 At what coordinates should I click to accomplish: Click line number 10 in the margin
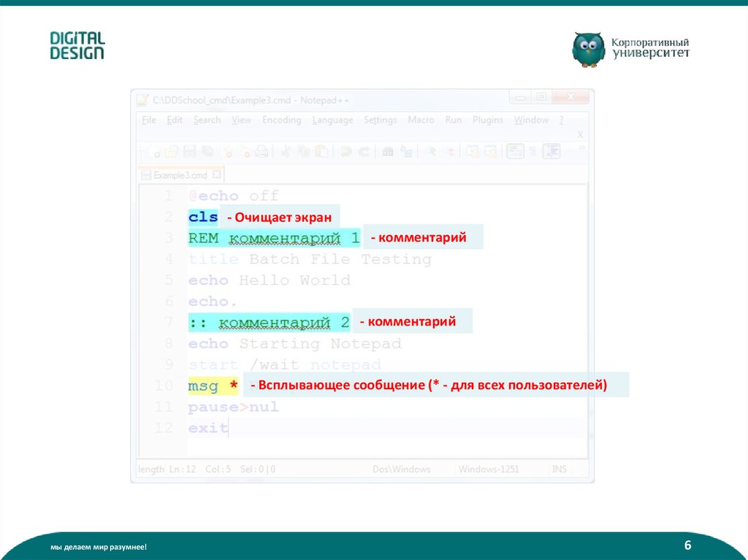pyautogui.click(x=163, y=386)
